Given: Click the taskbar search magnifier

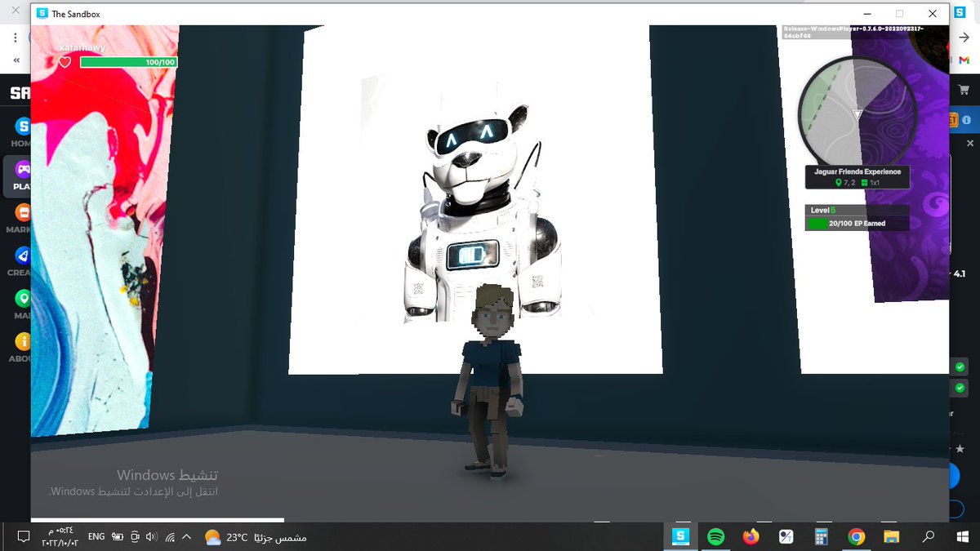Looking at the screenshot, I should [928, 536].
